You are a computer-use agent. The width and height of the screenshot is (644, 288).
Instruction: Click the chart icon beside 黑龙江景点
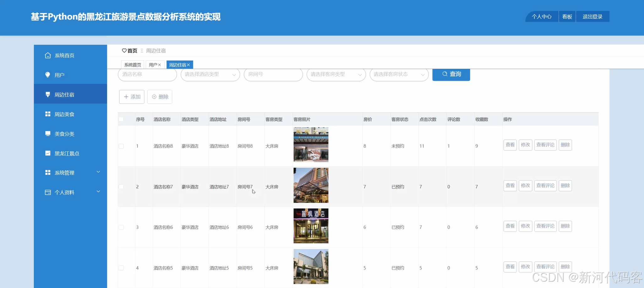click(x=48, y=153)
